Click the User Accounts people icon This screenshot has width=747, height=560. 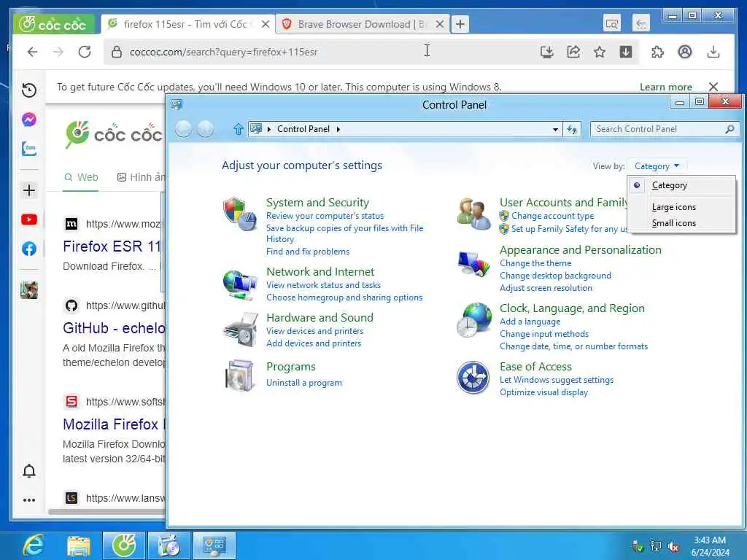tap(473, 214)
